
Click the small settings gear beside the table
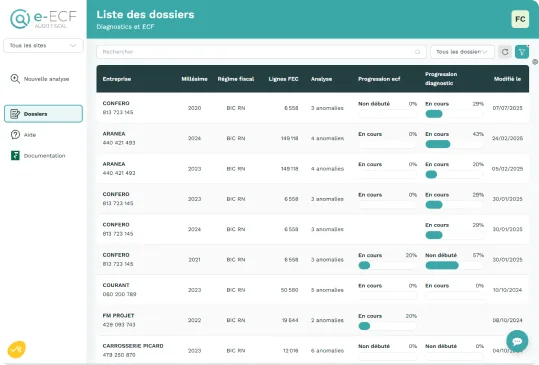click(535, 62)
